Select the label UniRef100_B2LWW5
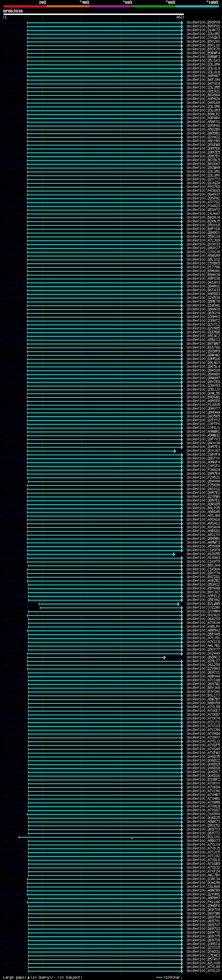This screenshot has height=980, width=222. (x=203, y=604)
